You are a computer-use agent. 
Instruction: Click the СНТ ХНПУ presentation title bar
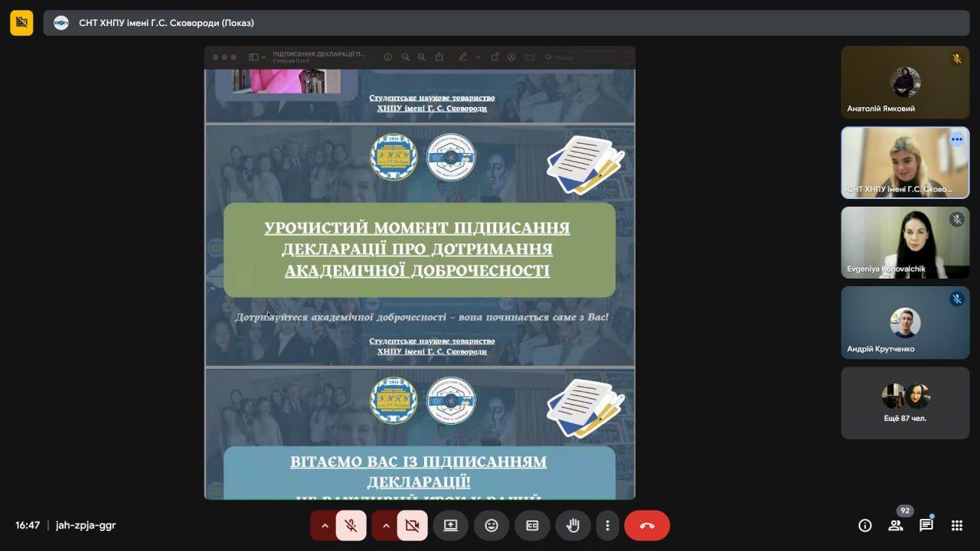coord(505,23)
